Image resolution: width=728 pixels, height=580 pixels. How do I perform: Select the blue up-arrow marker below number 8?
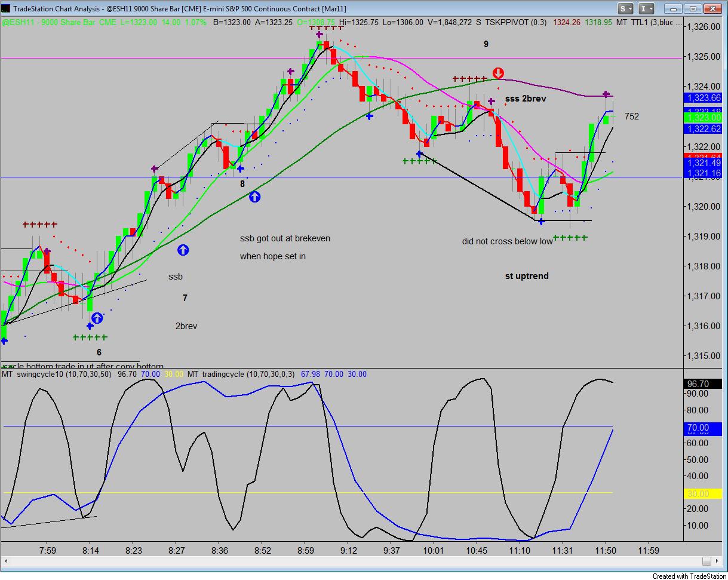pos(254,197)
